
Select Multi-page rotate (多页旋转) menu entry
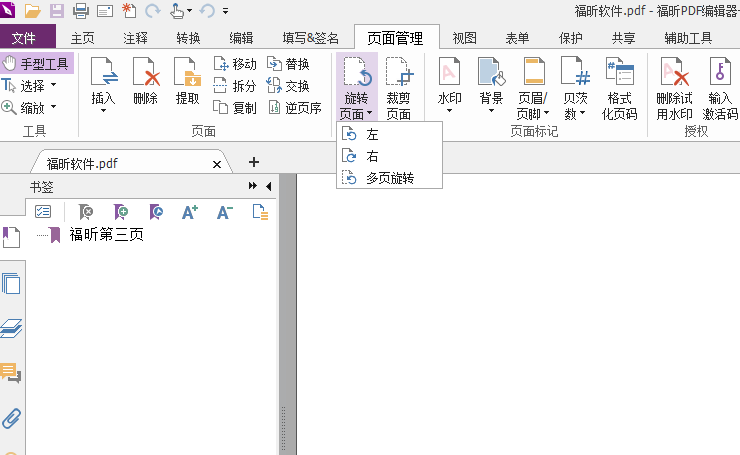click(389, 178)
